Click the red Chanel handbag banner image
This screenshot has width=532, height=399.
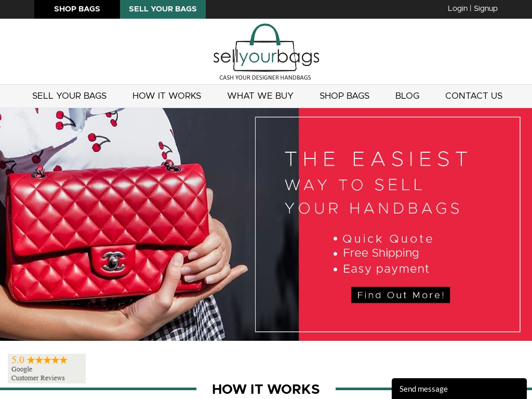[149, 224]
